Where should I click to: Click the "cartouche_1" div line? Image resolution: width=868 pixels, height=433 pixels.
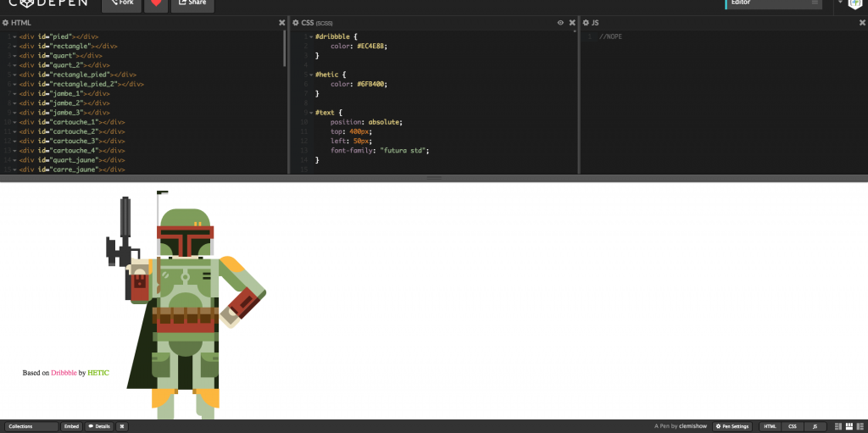[72, 122]
